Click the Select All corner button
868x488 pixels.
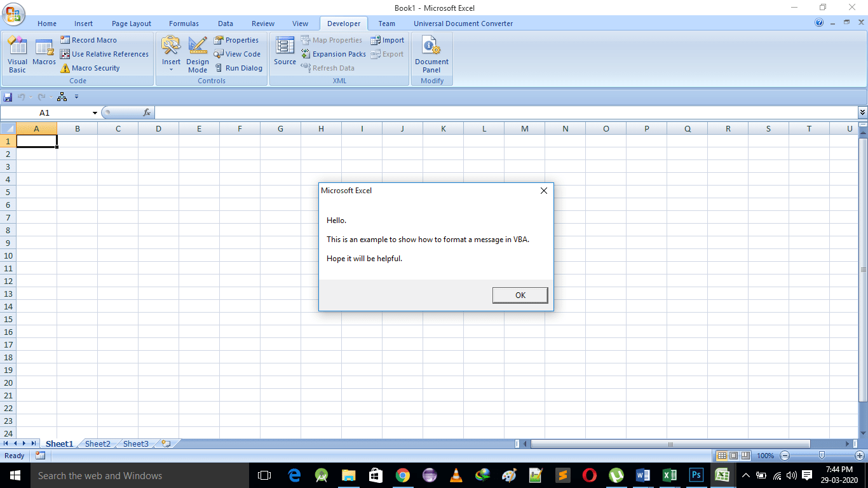click(8, 128)
